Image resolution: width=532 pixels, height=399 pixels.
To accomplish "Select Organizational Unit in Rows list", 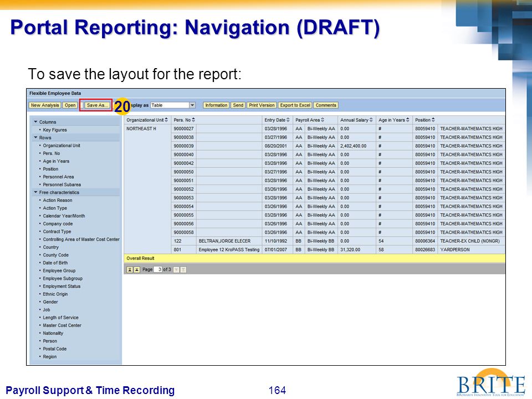I will tap(62, 145).
